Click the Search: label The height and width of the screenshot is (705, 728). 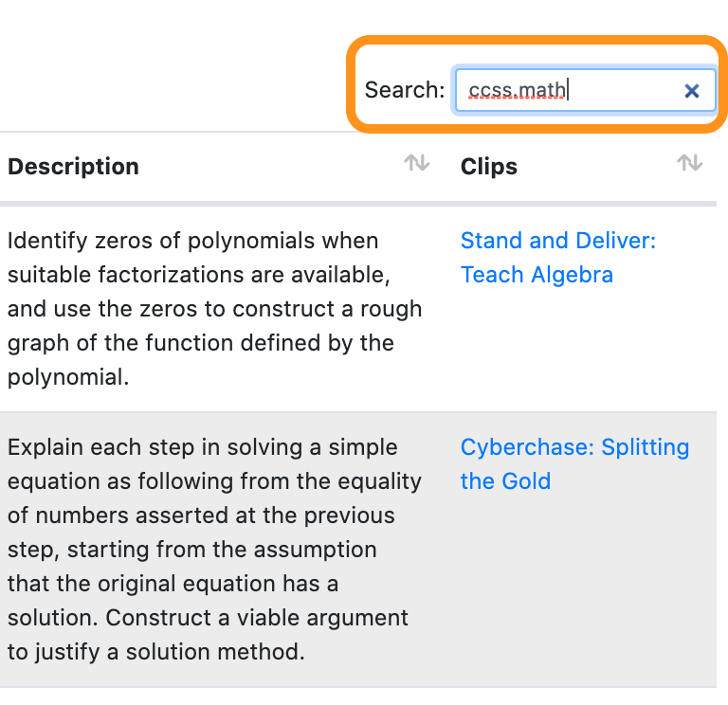pyautogui.click(x=405, y=91)
